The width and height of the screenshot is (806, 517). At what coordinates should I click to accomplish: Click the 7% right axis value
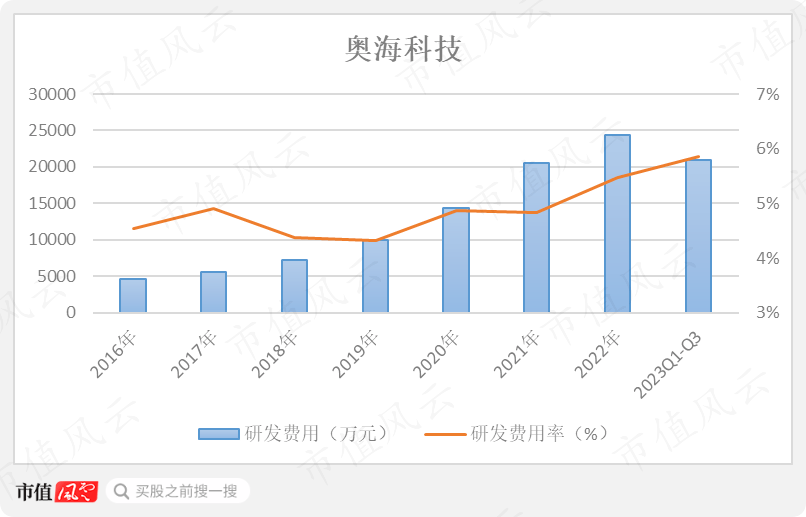pos(767,94)
